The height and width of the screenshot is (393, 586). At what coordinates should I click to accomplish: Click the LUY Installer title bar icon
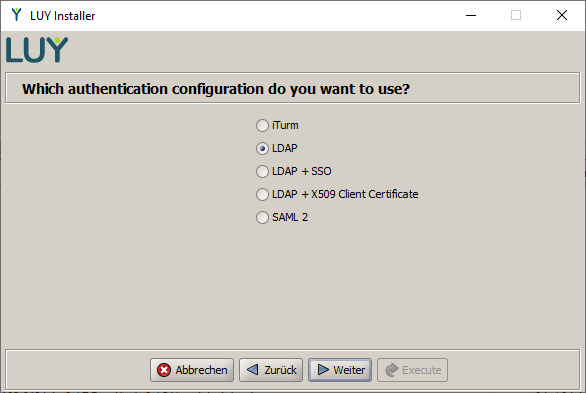coord(16,15)
